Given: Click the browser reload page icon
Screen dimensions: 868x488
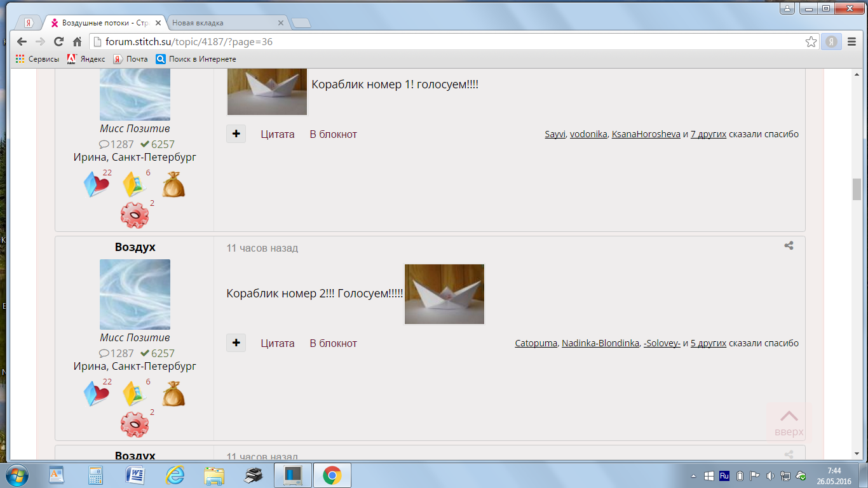Looking at the screenshot, I should (58, 42).
